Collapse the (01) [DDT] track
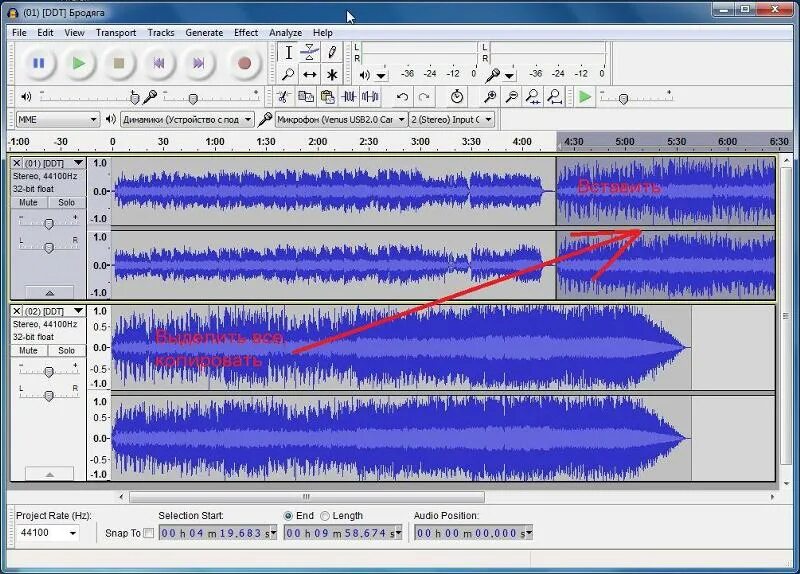 [49, 293]
